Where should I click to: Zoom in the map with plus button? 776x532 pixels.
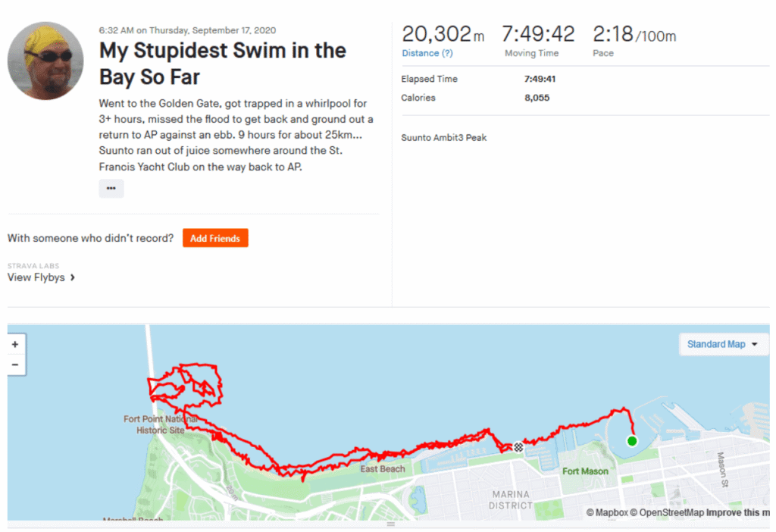click(15, 345)
